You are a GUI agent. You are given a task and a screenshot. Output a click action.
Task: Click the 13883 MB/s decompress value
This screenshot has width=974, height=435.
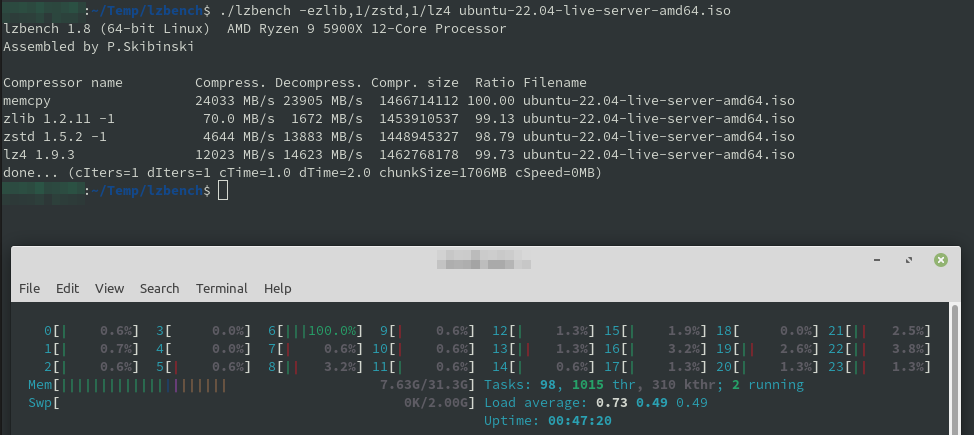(322, 137)
